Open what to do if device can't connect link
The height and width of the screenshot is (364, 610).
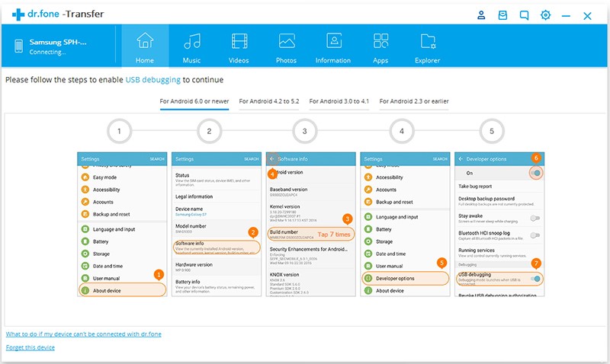(84, 334)
